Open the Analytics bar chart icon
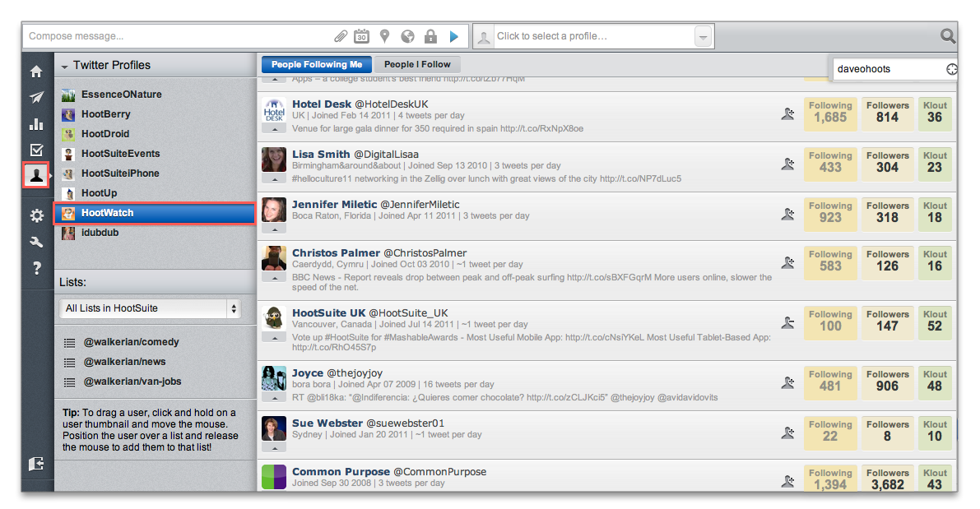The height and width of the screenshot is (509, 980). 37,123
